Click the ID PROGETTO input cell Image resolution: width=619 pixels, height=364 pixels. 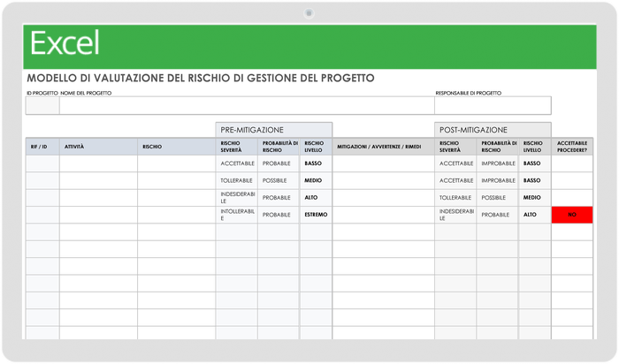(x=42, y=106)
